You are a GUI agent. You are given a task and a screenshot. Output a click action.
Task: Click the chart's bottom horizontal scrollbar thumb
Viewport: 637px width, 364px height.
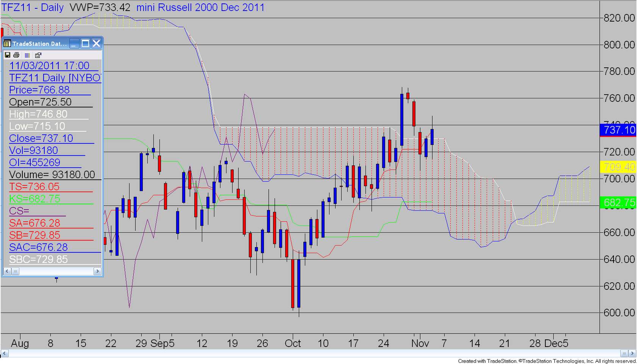click(624, 353)
